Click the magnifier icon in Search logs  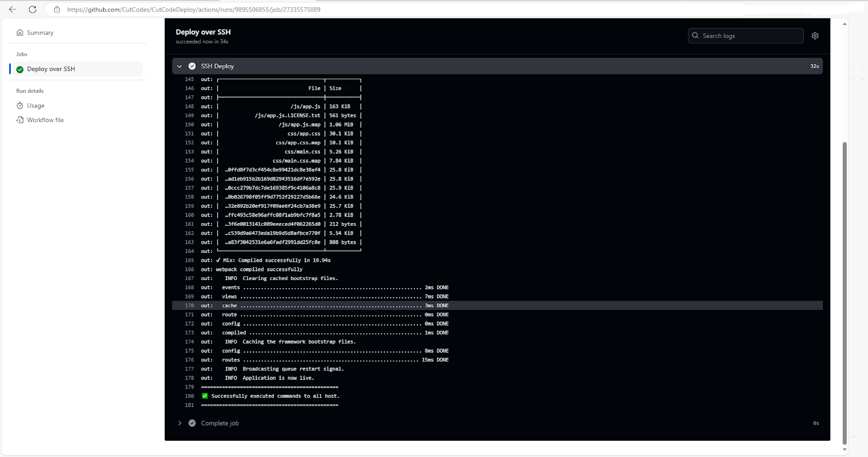pos(695,36)
